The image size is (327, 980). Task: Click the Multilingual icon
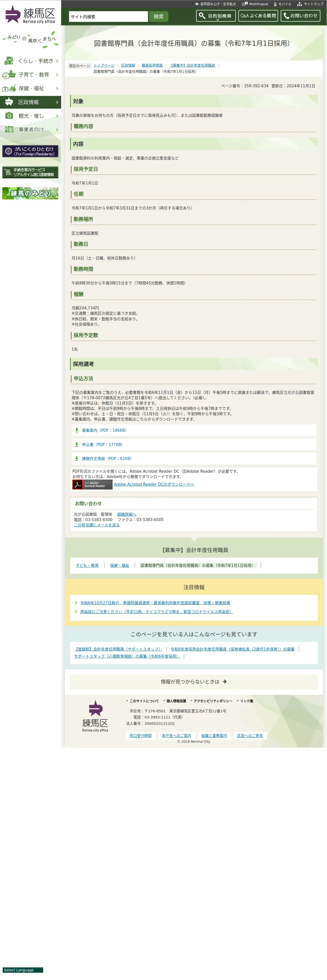point(245,4)
